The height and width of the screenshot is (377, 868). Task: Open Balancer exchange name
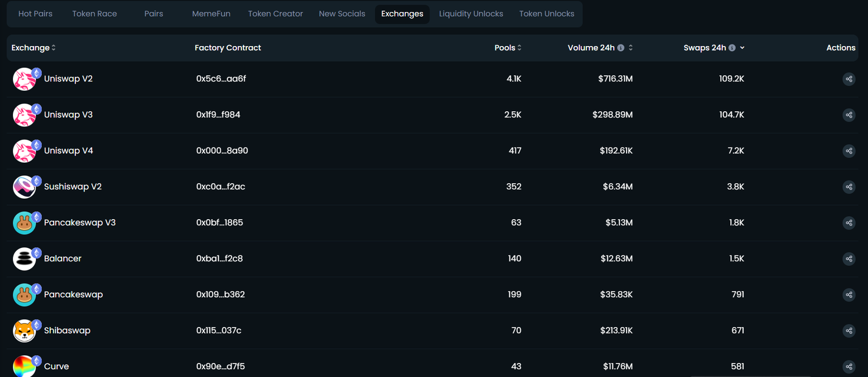pyautogui.click(x=62, y=259)
